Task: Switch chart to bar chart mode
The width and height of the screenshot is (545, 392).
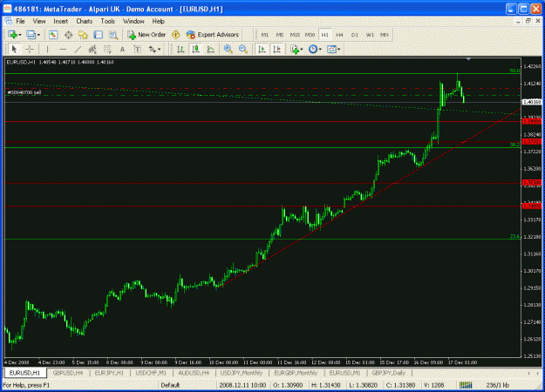Action: [x=181, y=49]
